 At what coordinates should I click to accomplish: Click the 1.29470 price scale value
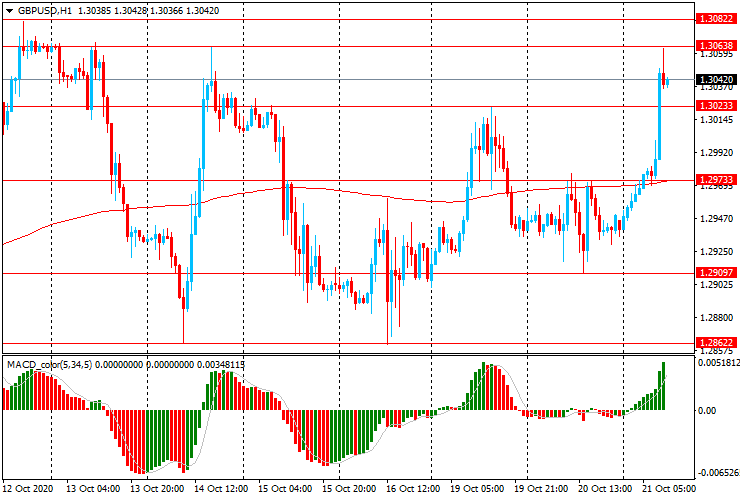point(716,219)
